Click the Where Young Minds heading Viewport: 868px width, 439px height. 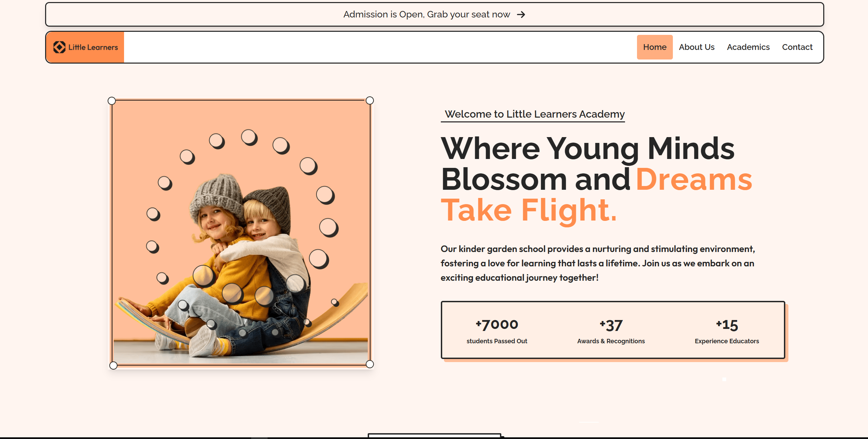pyautogui.click(x=587, y=149)
